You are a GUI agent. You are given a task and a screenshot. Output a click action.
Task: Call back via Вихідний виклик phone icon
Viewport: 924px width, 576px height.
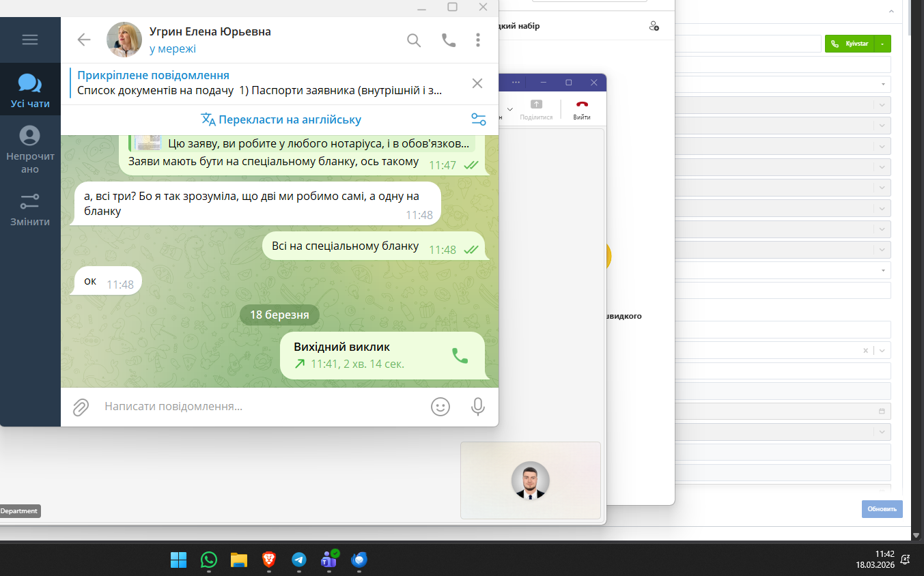click(x=460, y=356)
